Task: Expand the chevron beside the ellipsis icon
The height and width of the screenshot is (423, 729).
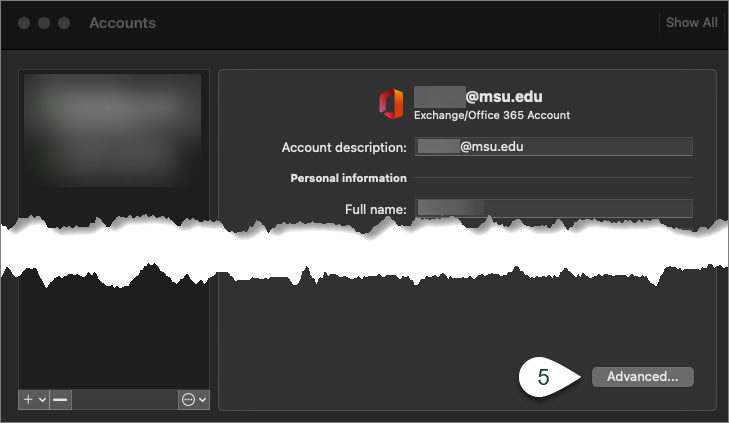Action: pos(203,399)
